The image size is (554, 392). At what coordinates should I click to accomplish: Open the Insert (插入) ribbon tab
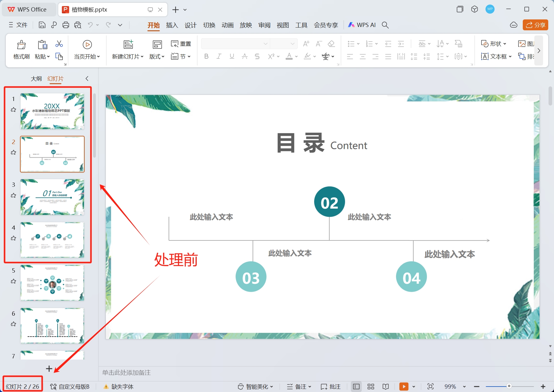(172, 25)
